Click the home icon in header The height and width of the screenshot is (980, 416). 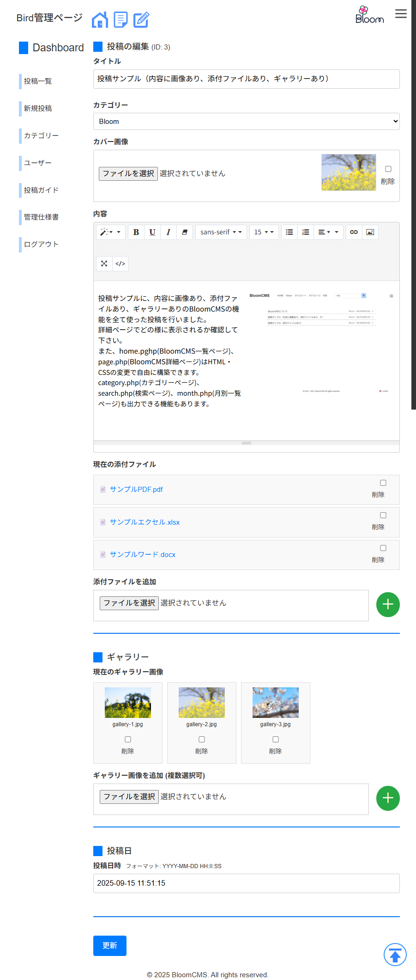tap(100, 20)
